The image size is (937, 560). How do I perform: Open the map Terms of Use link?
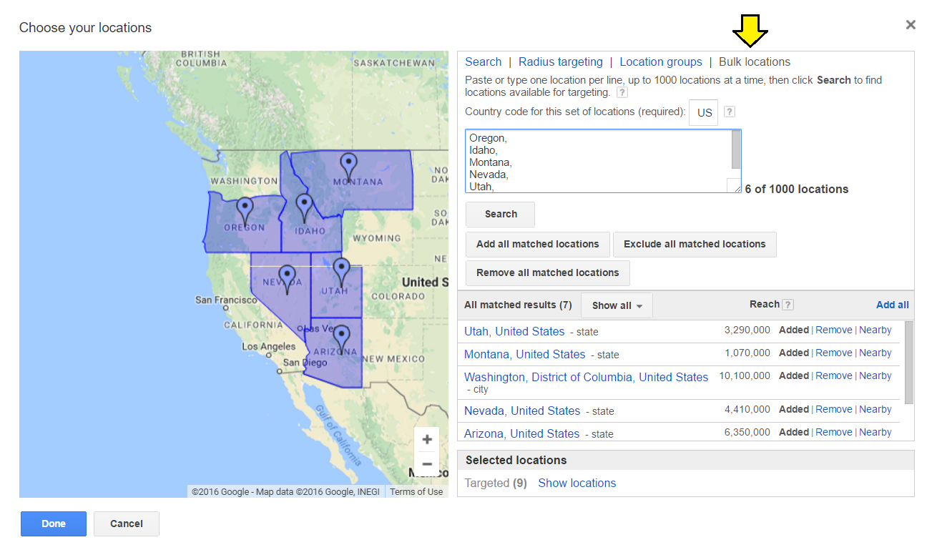(416, 492)
